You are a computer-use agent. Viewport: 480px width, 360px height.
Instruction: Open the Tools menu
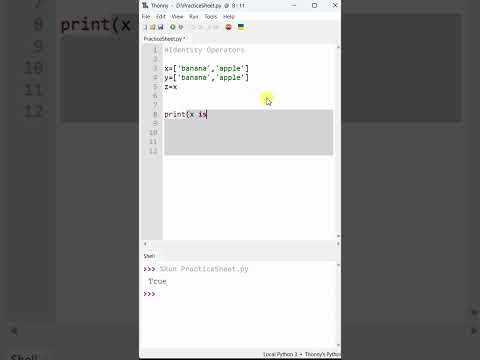211,16
